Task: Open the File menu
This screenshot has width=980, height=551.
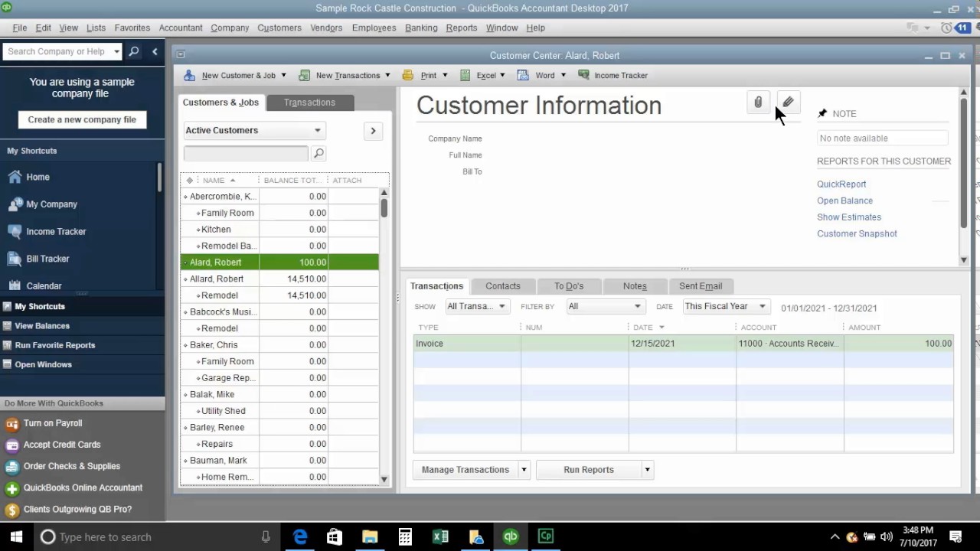Action: point(20,28)
